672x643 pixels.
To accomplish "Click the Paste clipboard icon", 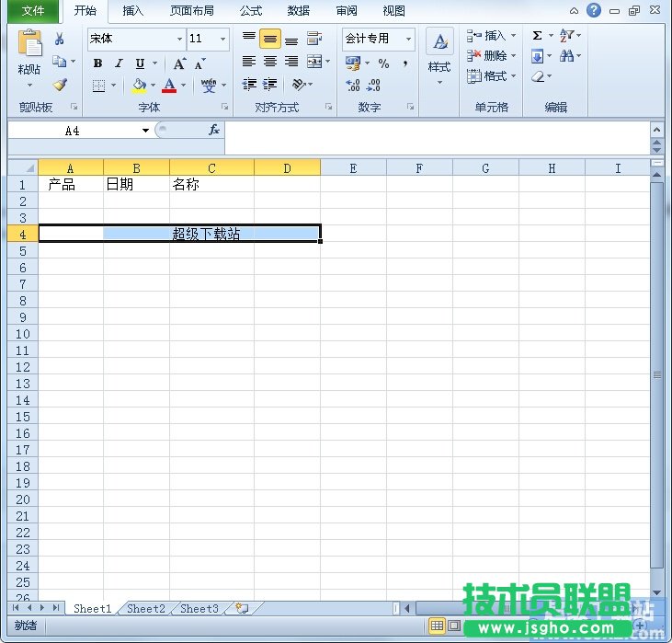I will pos(29,43).
